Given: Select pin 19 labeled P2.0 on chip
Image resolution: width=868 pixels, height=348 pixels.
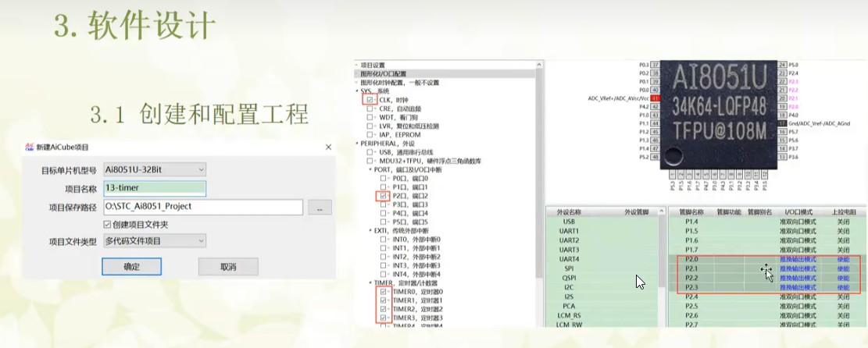Looking at the screenshot, I should pyautogui.click(x=782, y=106).
